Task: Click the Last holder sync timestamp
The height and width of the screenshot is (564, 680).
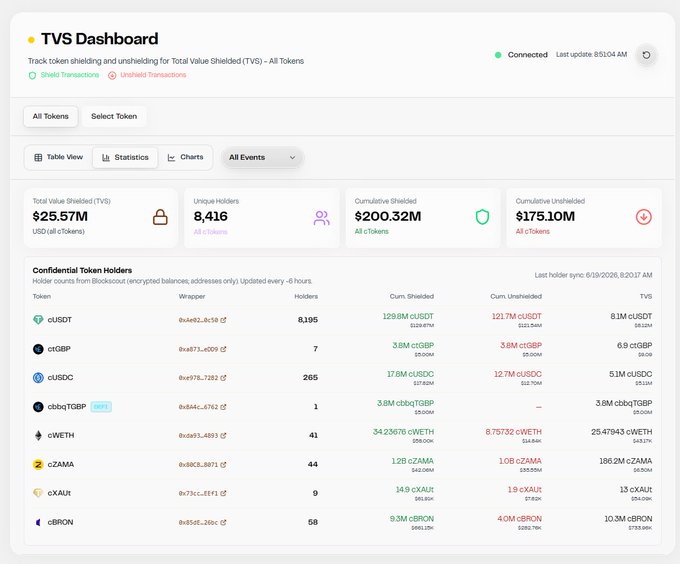Action: 593,275
